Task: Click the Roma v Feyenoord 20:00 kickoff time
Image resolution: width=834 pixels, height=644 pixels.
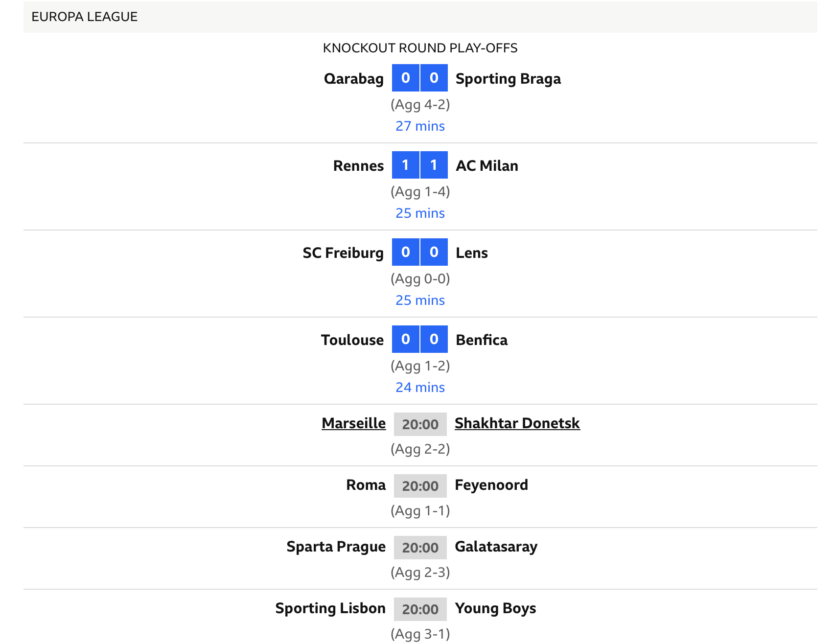Action: 420,486
